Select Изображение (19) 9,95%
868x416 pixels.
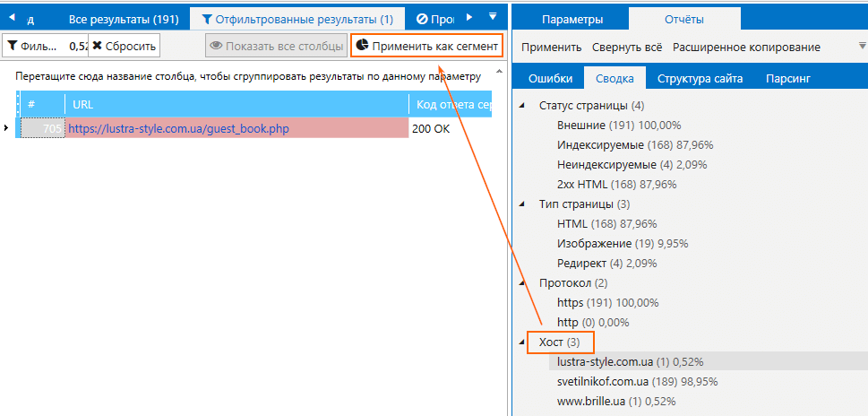tap(623, 244)
